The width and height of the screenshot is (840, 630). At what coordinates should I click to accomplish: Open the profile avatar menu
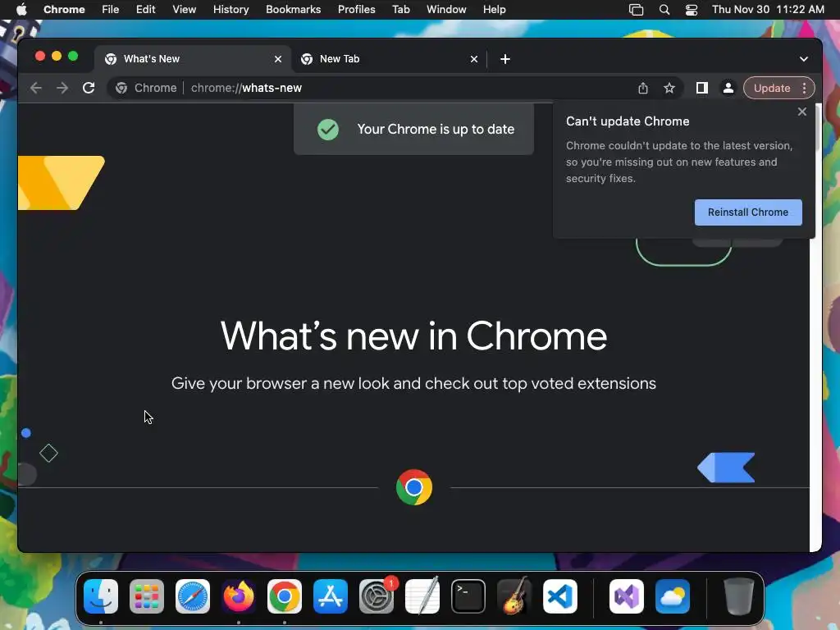[728, 88]
